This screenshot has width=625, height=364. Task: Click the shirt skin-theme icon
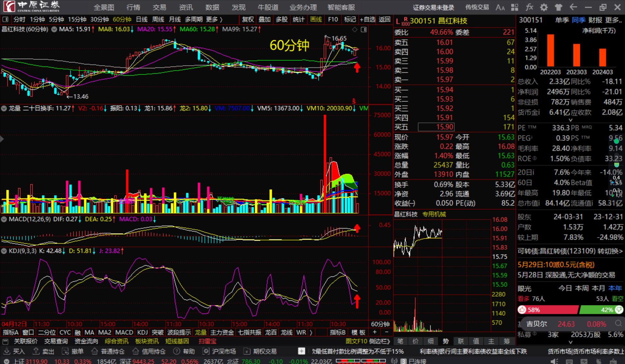coord(559,7)
